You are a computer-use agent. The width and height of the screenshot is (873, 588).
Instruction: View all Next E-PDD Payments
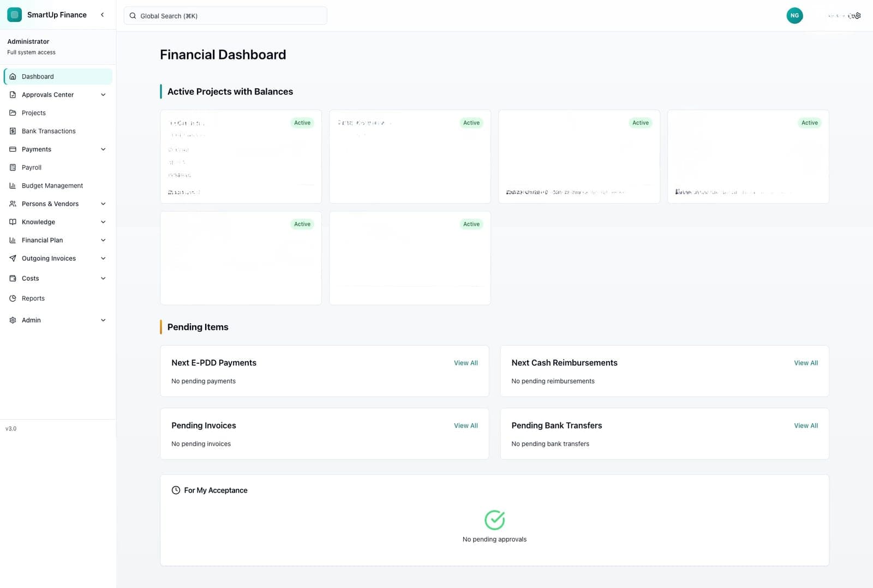(x=465, y=363)
